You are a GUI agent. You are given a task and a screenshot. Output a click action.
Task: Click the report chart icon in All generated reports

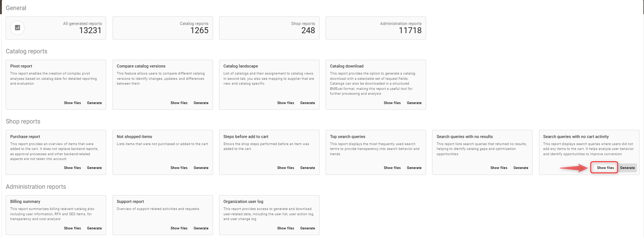tap(17, 28)
